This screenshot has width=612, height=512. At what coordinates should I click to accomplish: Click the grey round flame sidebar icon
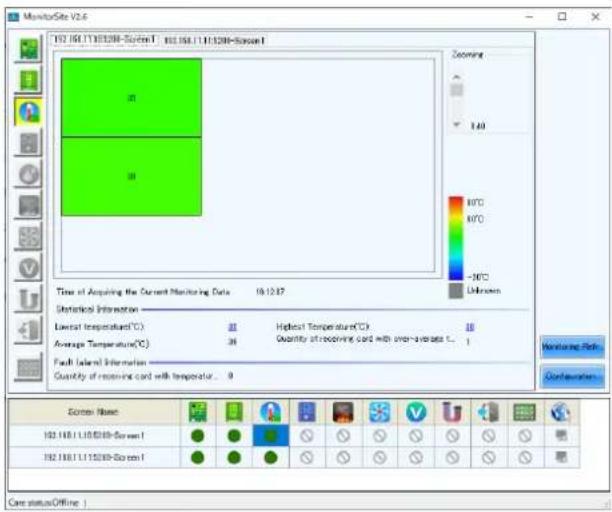[28, 174]
